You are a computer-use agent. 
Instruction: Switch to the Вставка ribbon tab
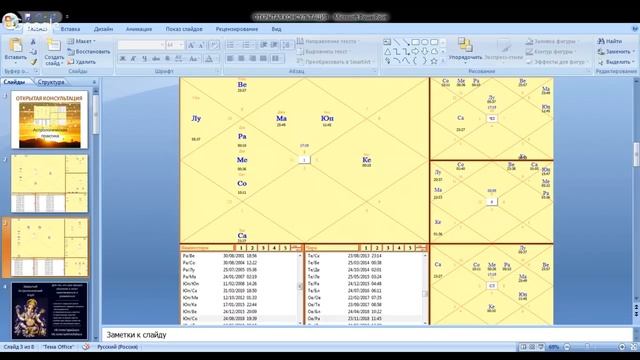tap(70, 29)
